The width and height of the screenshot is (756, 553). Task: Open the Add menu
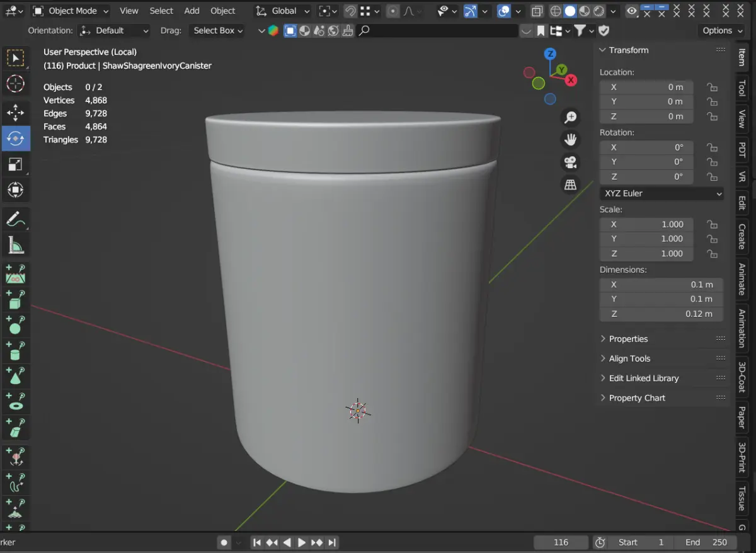coord(192,11)
